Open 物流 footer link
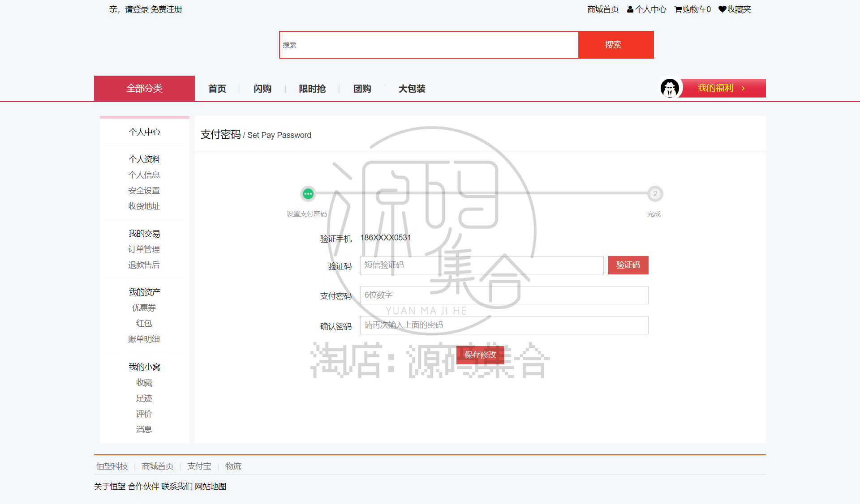The image size is (860, 504). click(233, 466)
